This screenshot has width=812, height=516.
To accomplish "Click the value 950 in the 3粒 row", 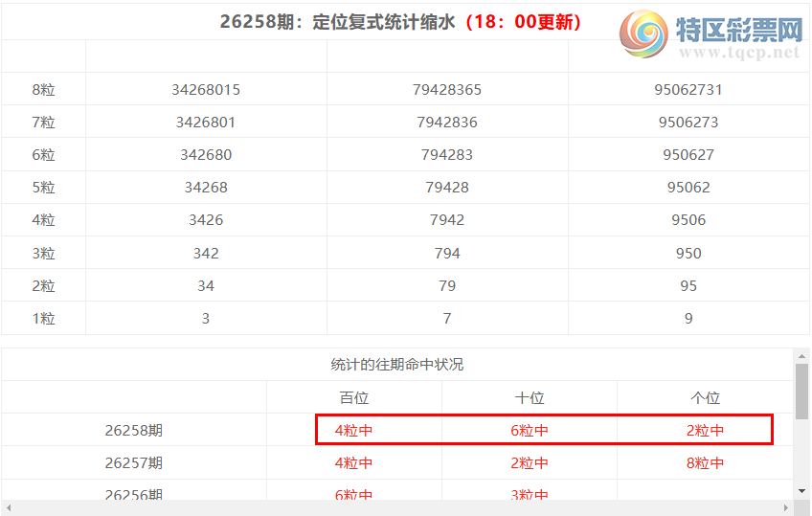I will click(x=688, y=253).
